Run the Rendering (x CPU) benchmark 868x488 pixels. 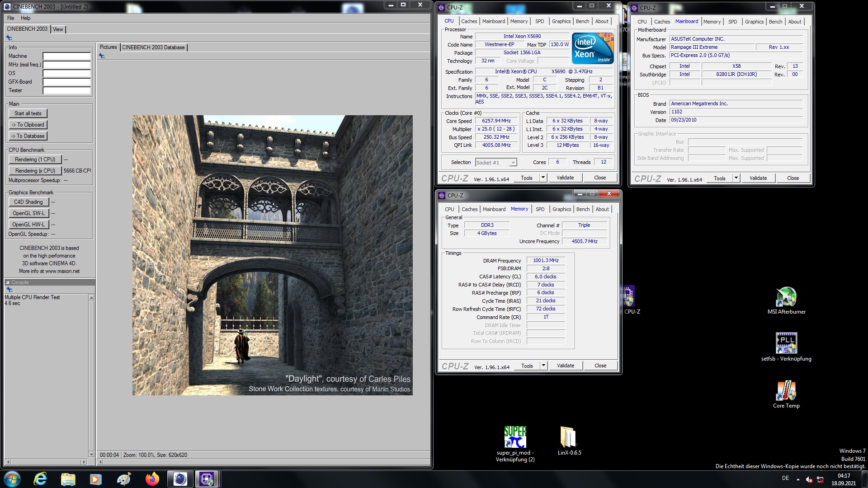click(35, 171)
